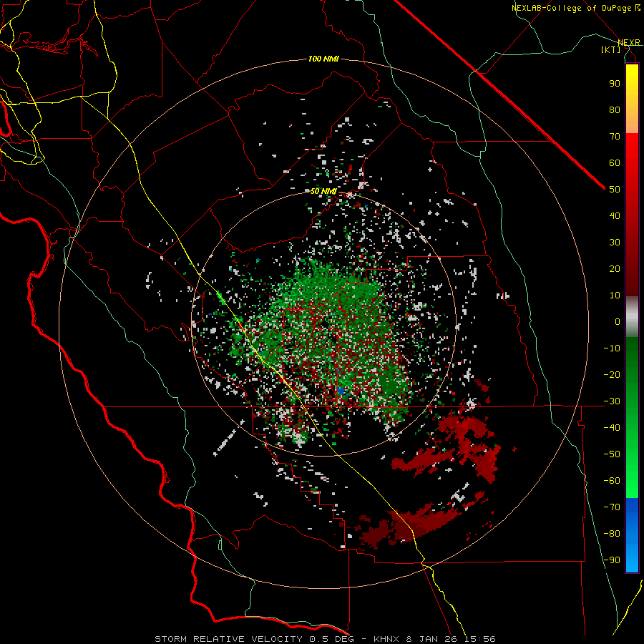Select the 20 value on the velocity scale
The width and height of the screenshot is (644, 644).
point(615,268)
